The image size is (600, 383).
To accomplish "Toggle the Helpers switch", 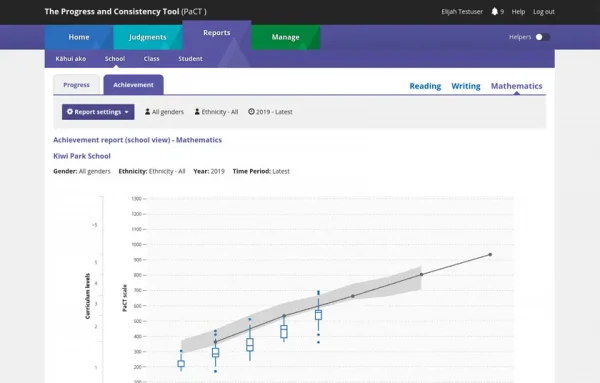I will [x=543, y=37].
